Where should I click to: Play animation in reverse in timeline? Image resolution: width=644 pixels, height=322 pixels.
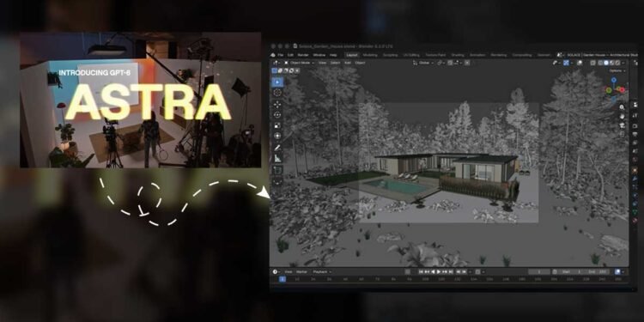434,271
